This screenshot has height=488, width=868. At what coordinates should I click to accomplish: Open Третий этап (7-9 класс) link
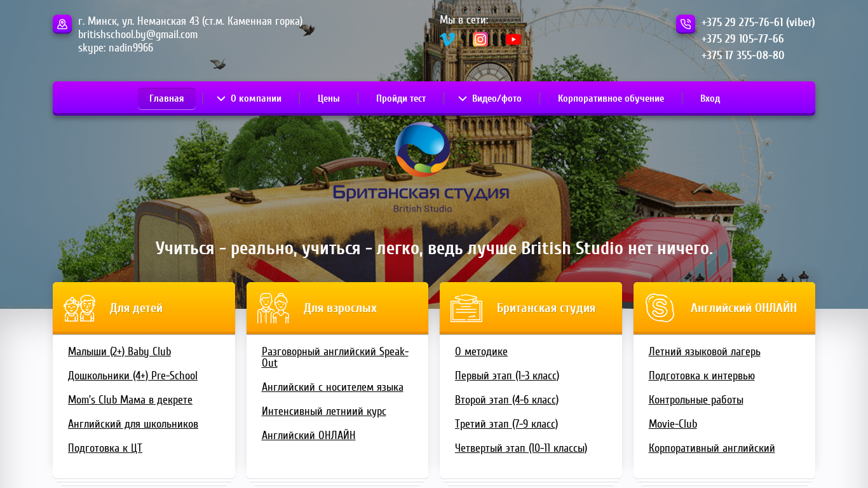tap(506, 424)
